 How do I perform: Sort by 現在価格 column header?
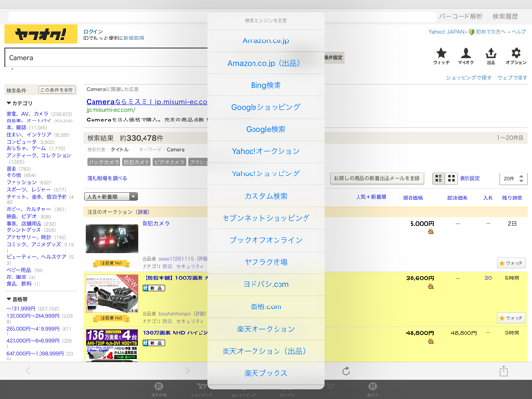pos(412,198)
